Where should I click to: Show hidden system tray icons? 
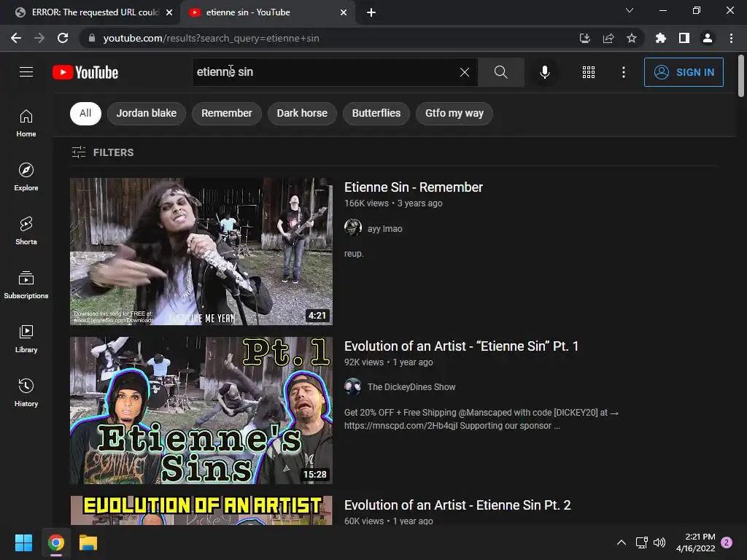(622, 542)
